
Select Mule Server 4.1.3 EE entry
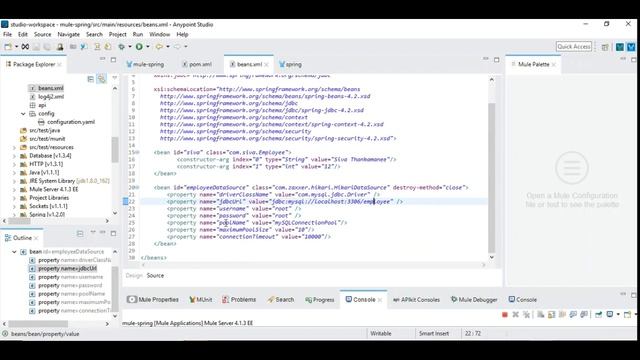(x=49, y=189)
